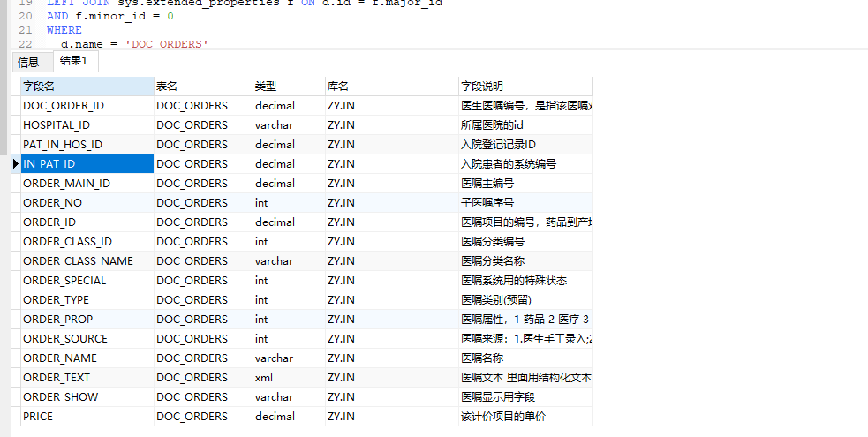
Task: Click the 'DOC_ORDERS' string in SQL editor
Action: [167, 44]
